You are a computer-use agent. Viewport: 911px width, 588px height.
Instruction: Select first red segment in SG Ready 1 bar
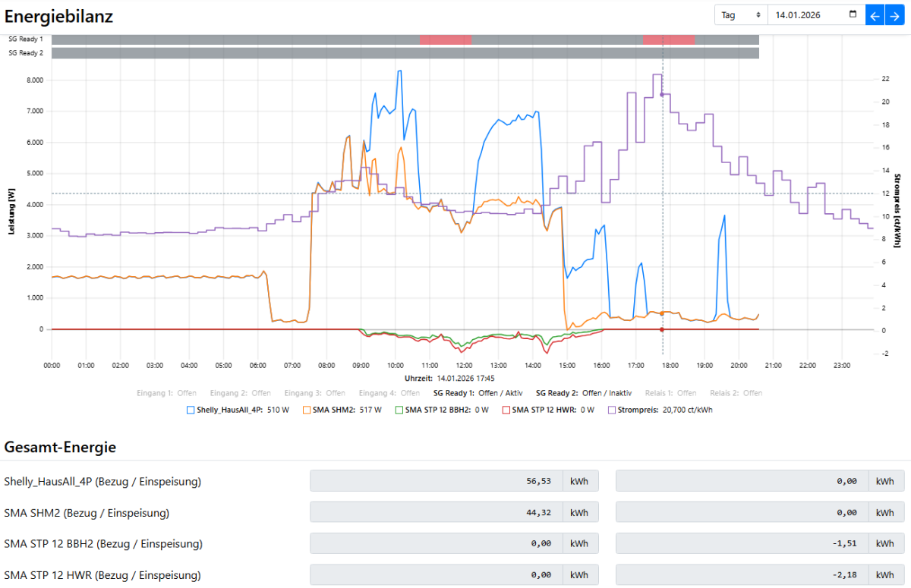tap(446, 39)
